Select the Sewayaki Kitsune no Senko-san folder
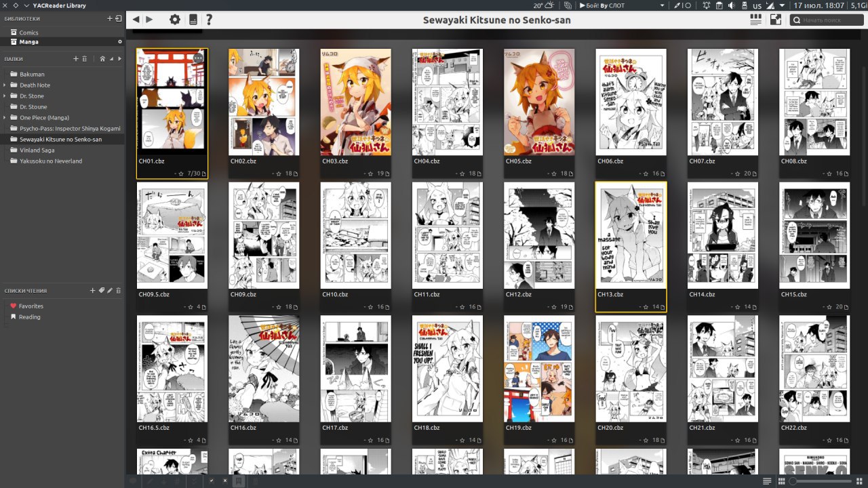 (x=62, y=140)
